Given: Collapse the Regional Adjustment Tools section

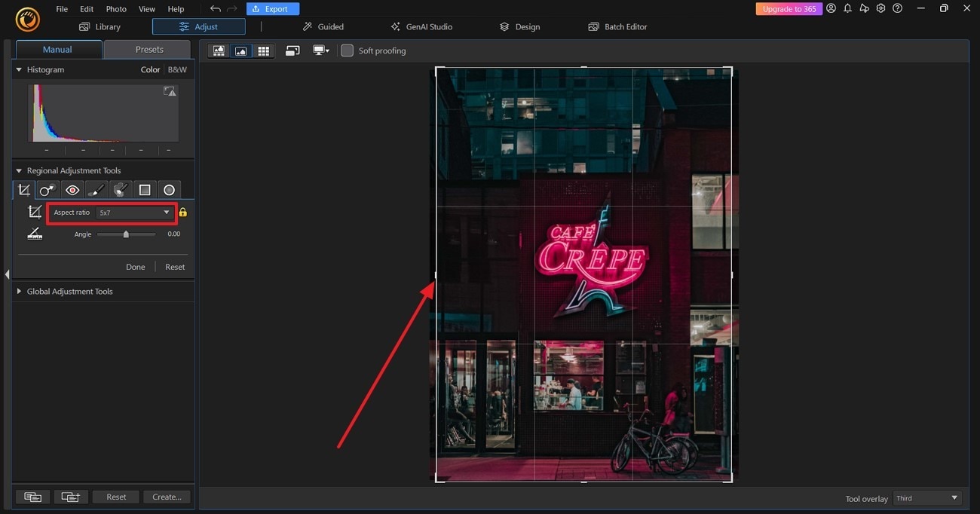Looking at the screenshot, I should [20, 170].
